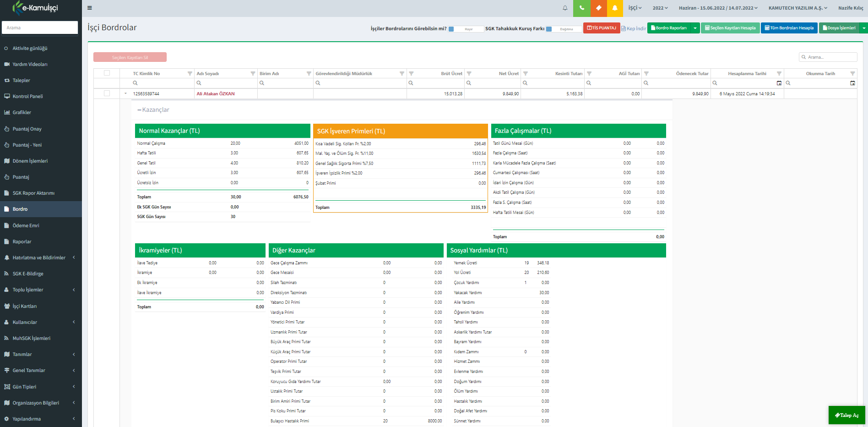Open SGK Rapor Aktarımı sidebar item
Screen dimensions: 868x427
click(x=33, y=193)
